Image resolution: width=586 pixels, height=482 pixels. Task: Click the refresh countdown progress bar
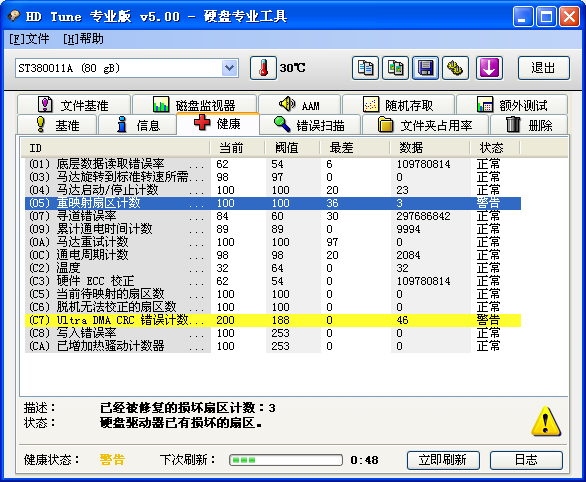click(x=286, y=460)
